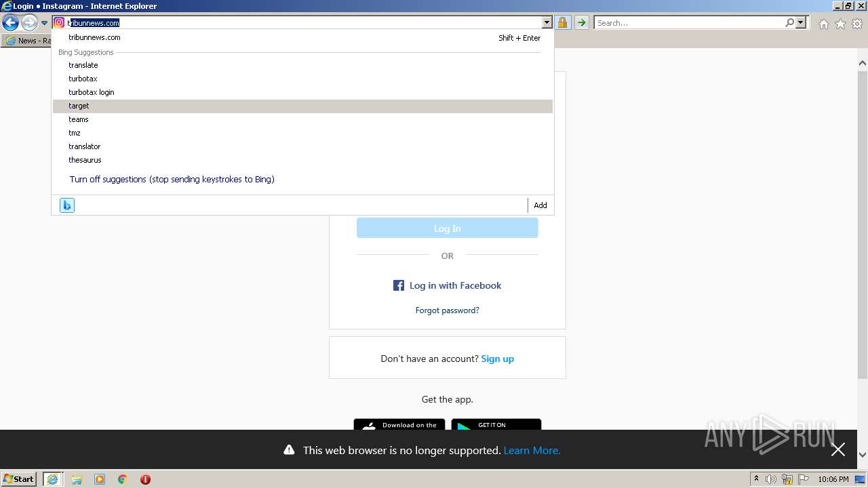Screen dimensions: 868x488
Task: Open the red Opera-style taskbar icon
Action: click(145, 479)
